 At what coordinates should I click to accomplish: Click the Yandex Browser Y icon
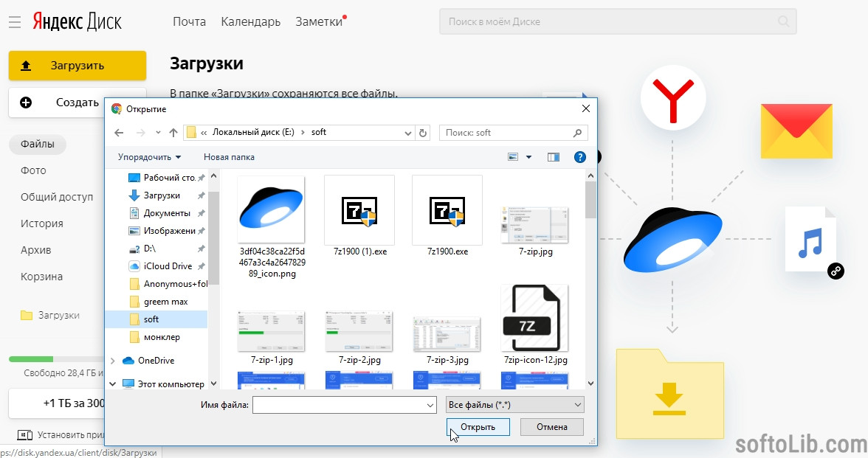click(673, 98)
